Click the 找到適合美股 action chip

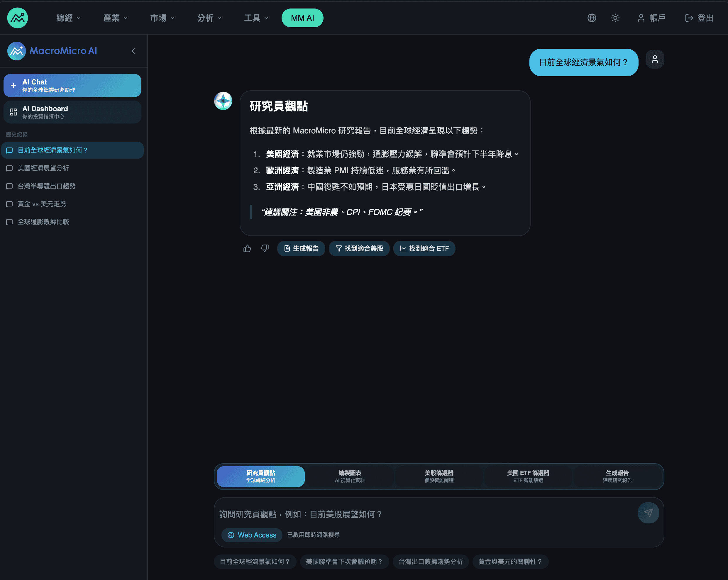tap(359, 249)
